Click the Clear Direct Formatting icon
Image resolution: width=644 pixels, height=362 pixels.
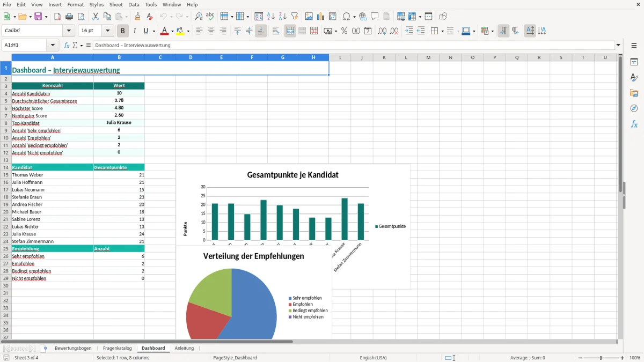[x=149, y=17]
